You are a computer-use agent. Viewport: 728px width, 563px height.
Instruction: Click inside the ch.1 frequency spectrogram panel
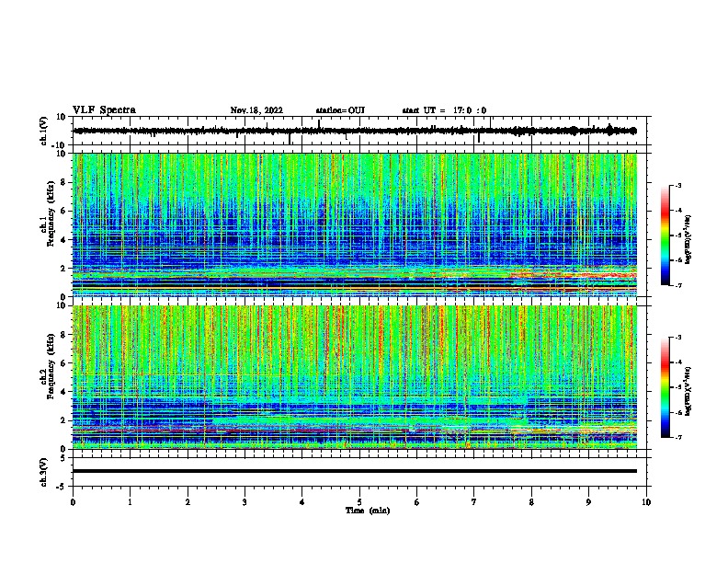[x=355, y=224]
